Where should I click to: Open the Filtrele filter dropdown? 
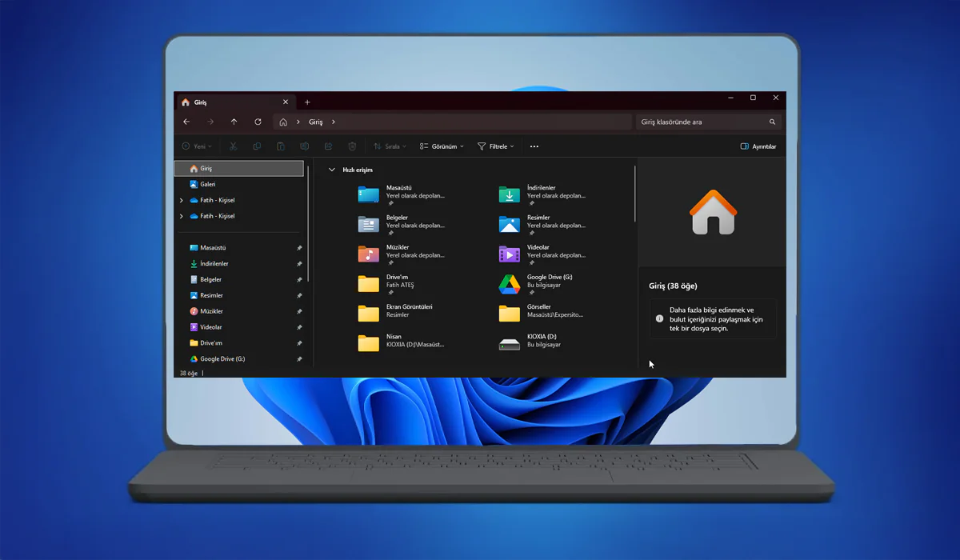pos(495,146)
